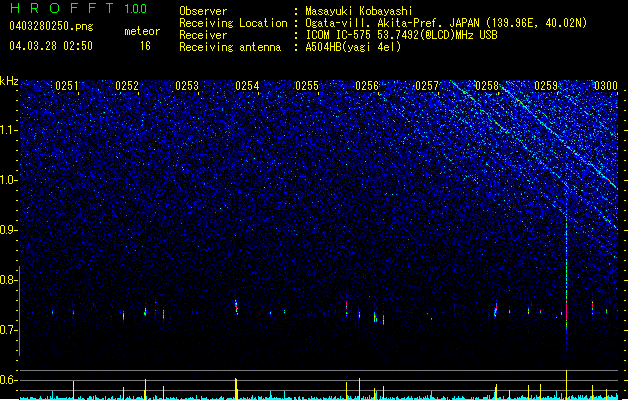The image size is (629, 400).
Task: Click the 1.0 frequency axis label
Action: coord(9,180)
